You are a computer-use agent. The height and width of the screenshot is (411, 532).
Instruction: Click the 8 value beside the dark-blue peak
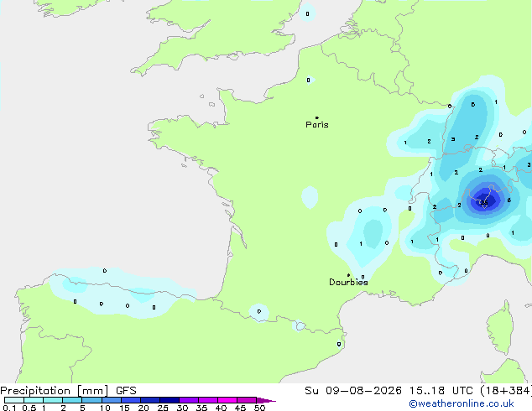[509, 200]
